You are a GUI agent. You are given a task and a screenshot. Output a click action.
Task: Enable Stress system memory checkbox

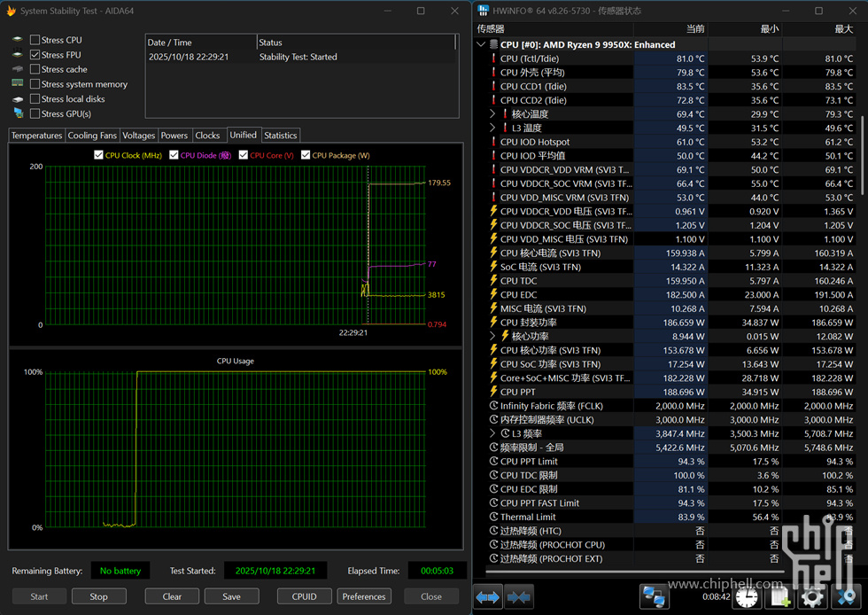tap(35, 84)
